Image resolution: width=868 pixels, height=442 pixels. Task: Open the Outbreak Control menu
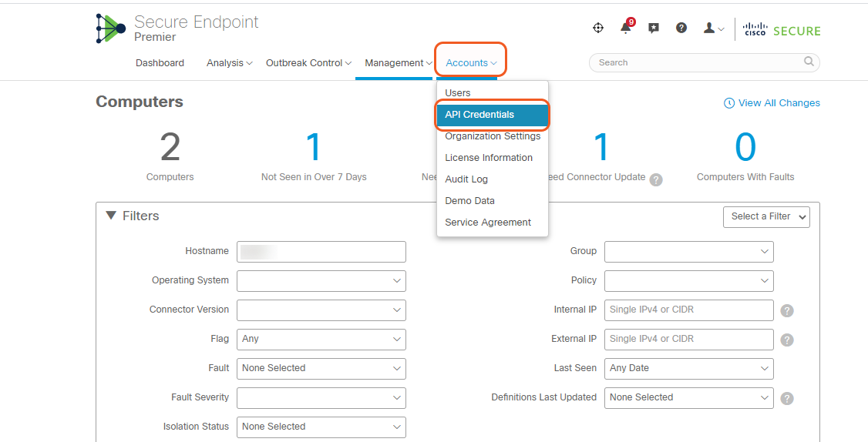click(x=308, y=63)
